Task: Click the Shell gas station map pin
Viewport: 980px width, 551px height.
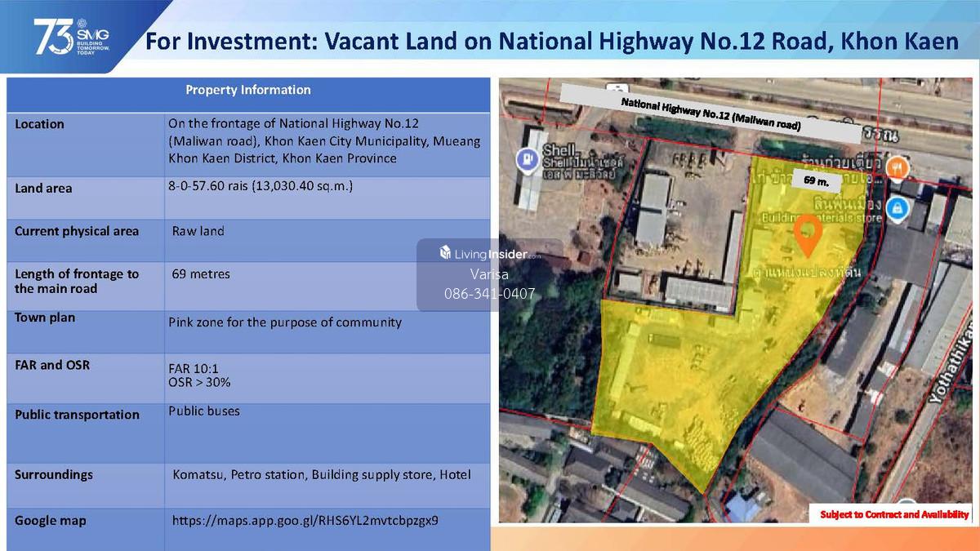Action: [x=527, y=159]
